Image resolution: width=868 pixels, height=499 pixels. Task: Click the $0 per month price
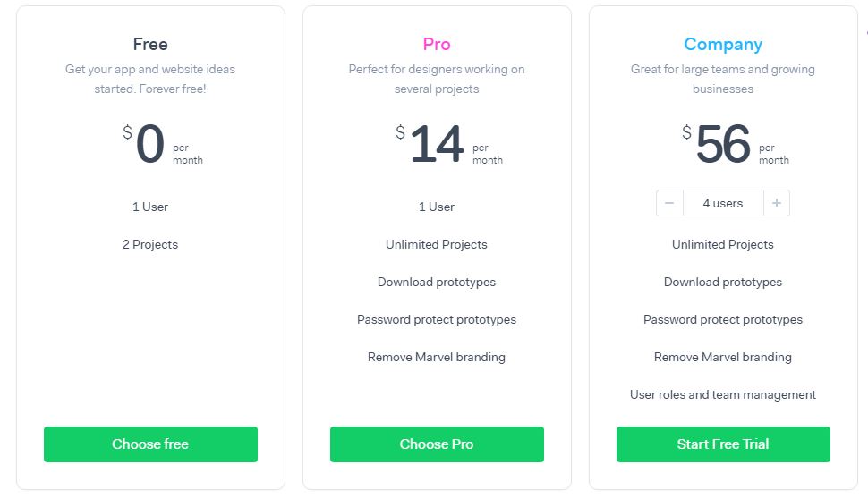150,145
